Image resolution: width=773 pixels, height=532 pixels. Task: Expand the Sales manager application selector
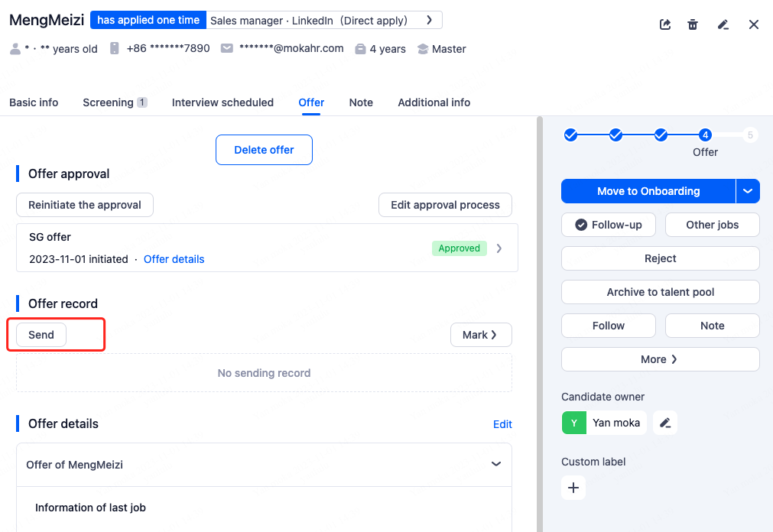[x=430, y=21]
